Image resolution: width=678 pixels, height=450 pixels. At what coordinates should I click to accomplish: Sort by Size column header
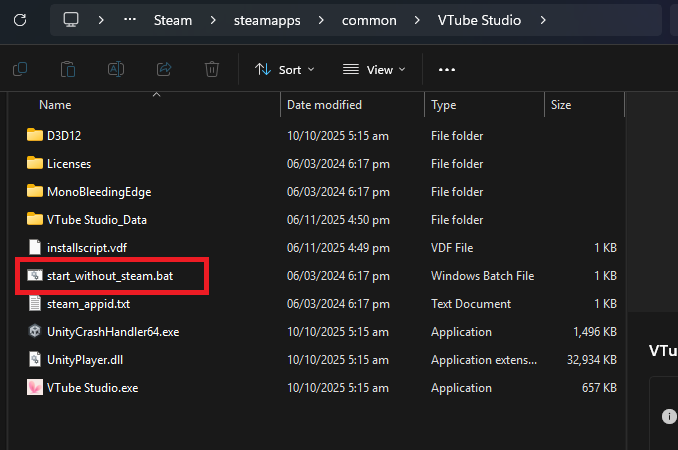pos(561,105)
